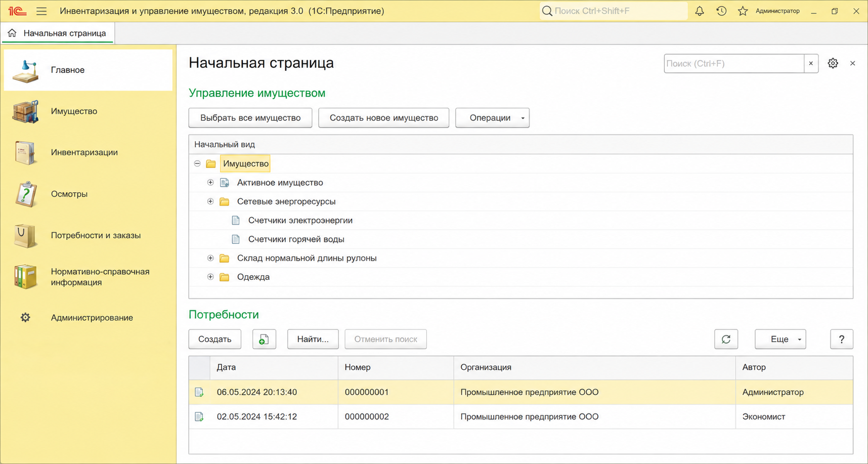Open page settings gear icon
This screenshot has height=464, width=868.
(833, 63)
